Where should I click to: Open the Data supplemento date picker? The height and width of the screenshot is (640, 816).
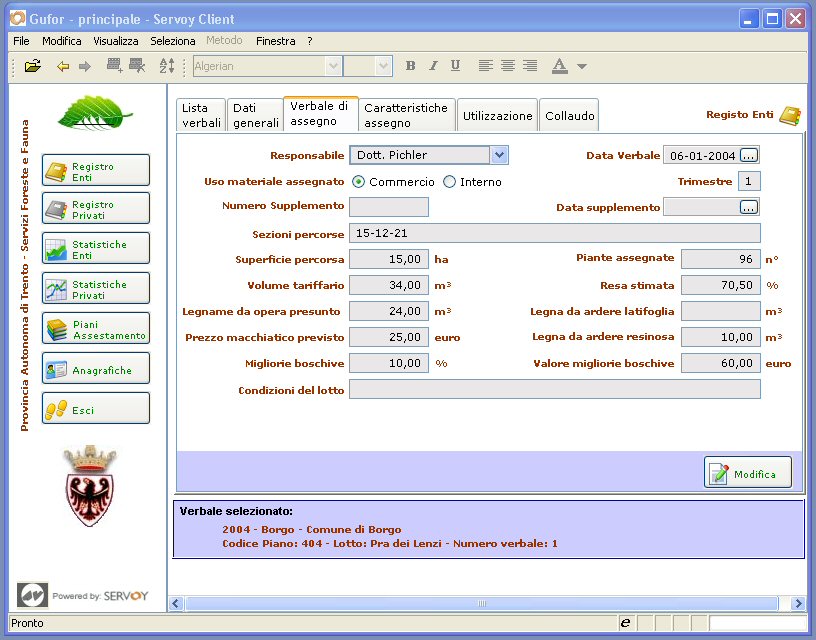tap(748, 207)
